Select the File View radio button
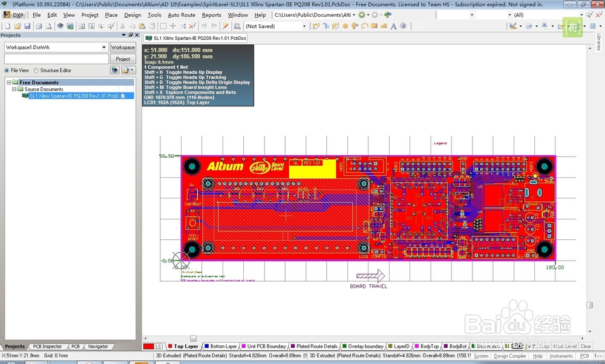This screenshot has width=605, height=364. coord(7,71)
